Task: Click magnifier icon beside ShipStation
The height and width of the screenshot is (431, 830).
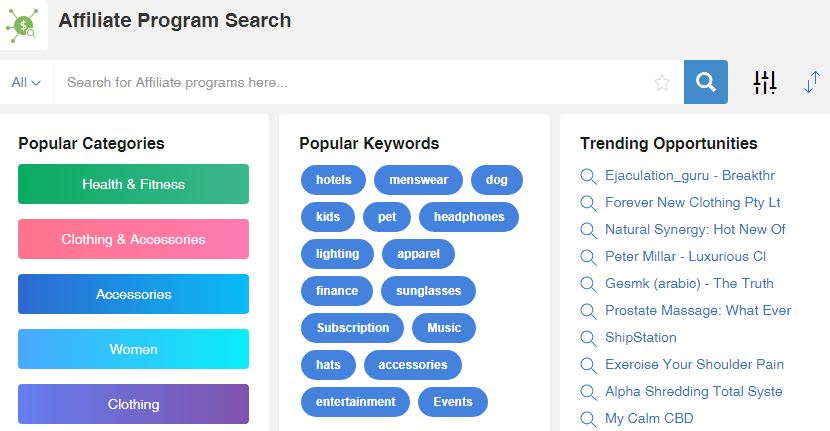Action: pos(588,338)
